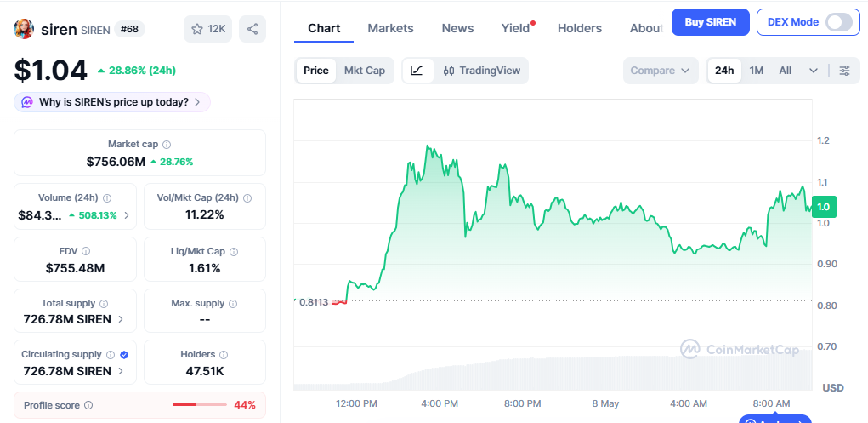Switch to the Chart tab

(324, 28)
